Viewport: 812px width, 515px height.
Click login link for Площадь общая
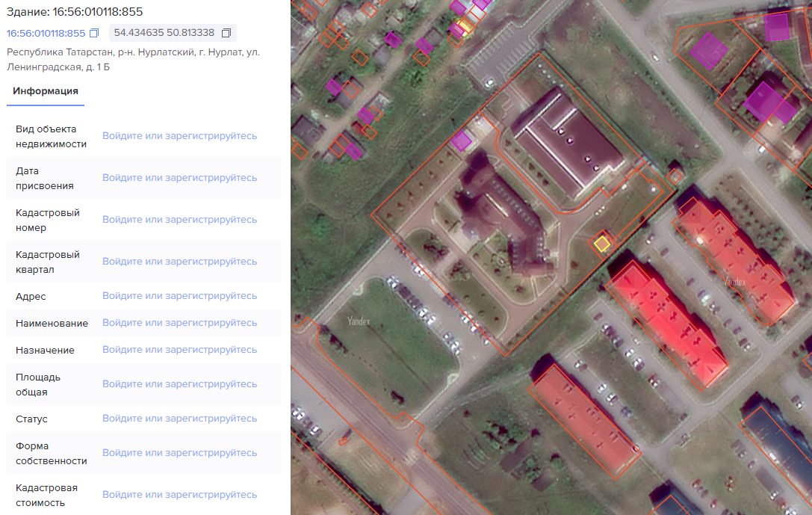click(x=179, y=384)
